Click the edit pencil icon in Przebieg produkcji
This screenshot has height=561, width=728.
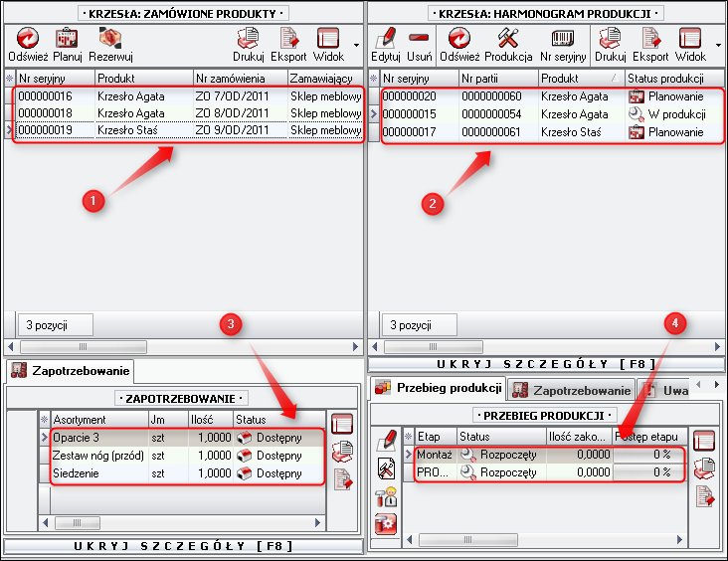click(386, 440)
